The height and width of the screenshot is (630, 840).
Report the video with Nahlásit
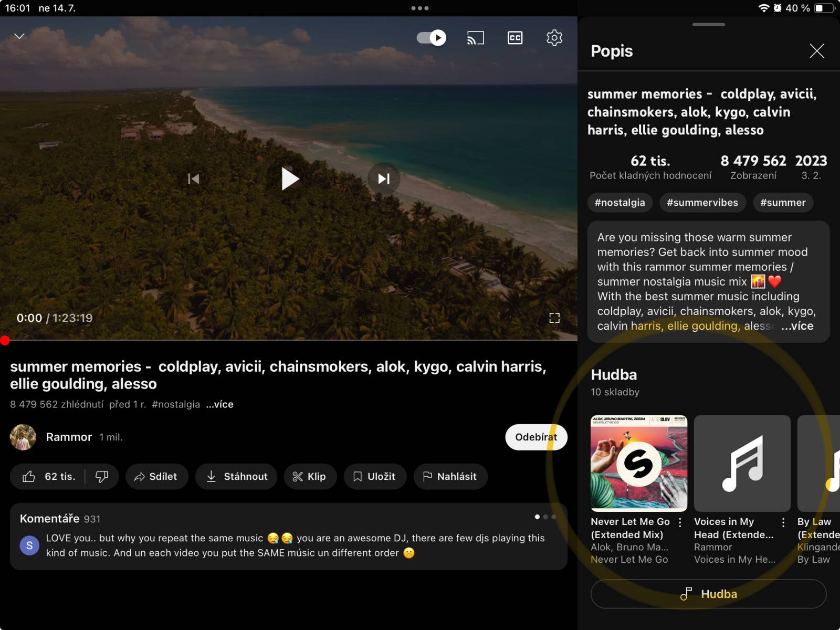(450, 477)
